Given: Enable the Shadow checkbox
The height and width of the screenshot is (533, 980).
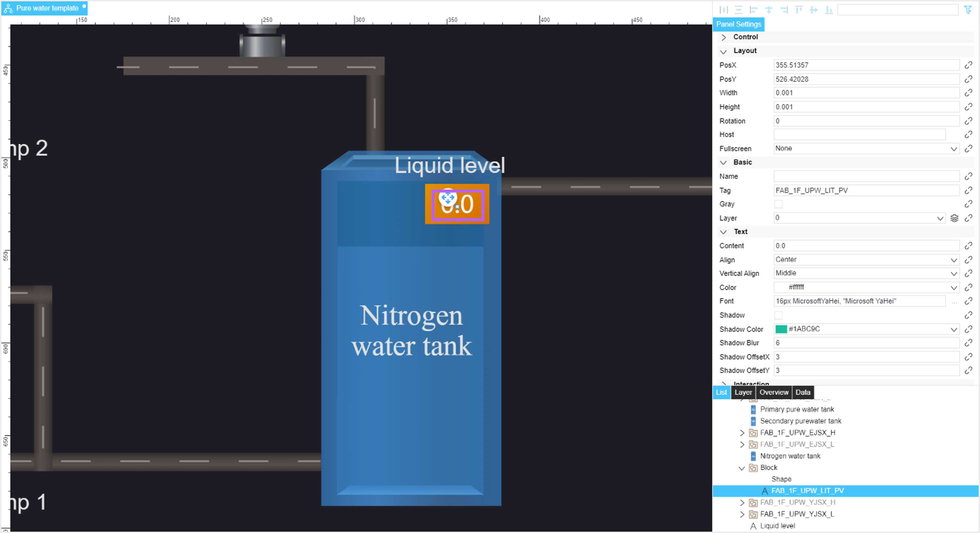Looking at the screenshot, I should [x=778, y=315].
